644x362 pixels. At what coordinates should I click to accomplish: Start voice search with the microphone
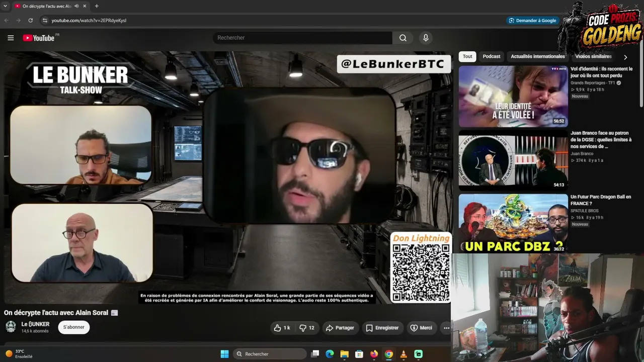click(426, 38)
